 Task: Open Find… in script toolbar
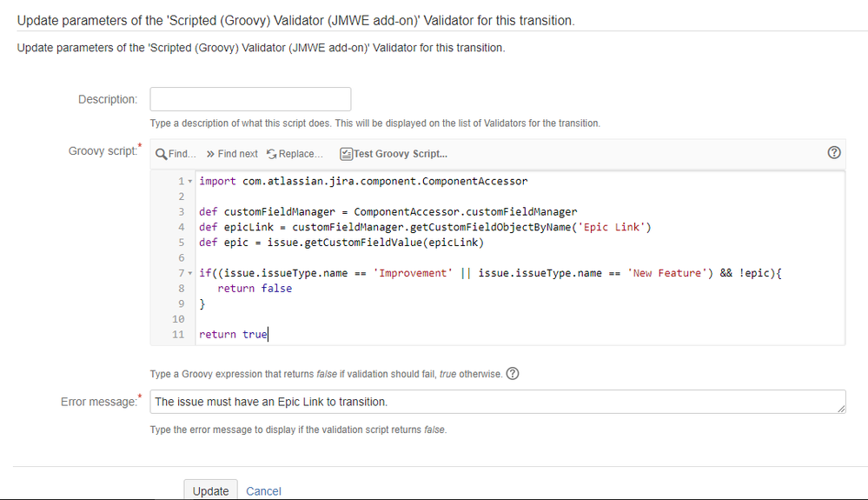(176, 154)
